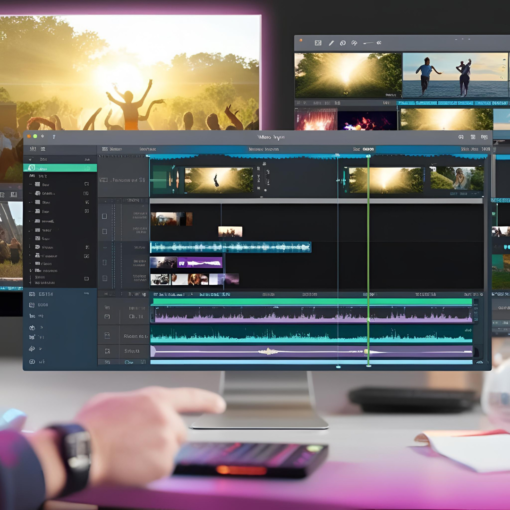Click the track icon beside the teal audio waveform

pos(107,336)
